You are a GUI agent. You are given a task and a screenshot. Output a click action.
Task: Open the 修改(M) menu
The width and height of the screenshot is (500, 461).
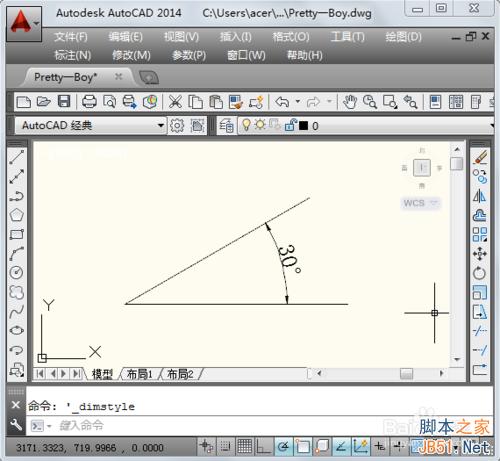[131, 55]
